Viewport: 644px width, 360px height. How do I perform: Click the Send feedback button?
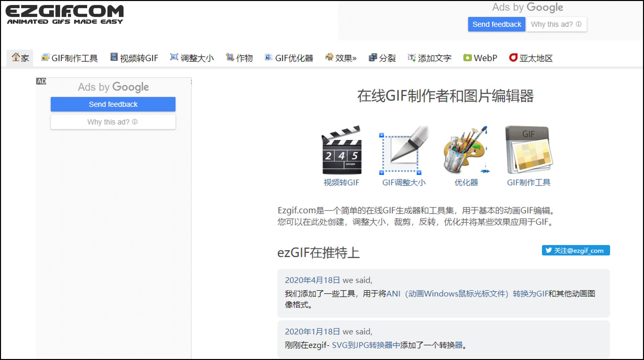[113, 104]
